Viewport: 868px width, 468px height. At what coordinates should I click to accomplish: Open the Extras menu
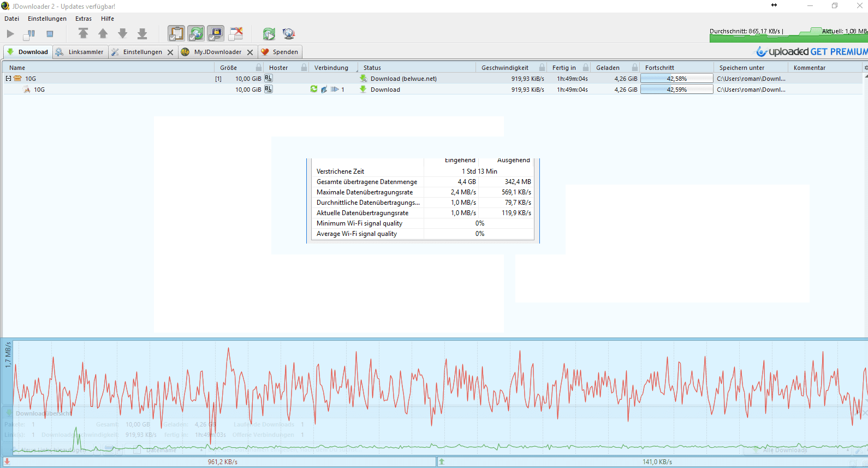[x=84, y=19]
